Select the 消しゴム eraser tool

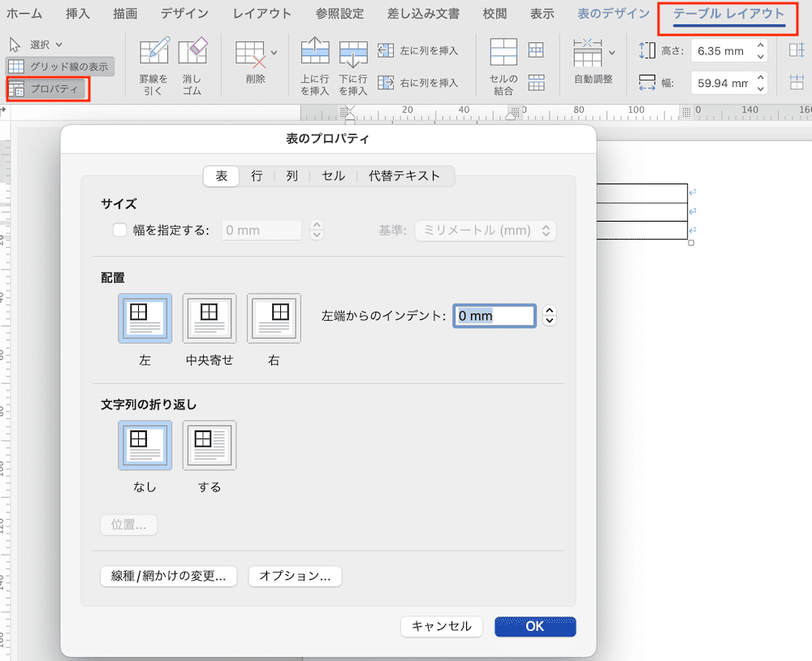pos(192,52)
